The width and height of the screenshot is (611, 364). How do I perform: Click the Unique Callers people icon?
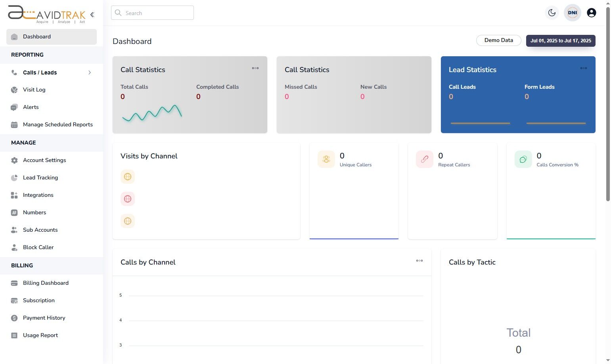coord(326,159)
